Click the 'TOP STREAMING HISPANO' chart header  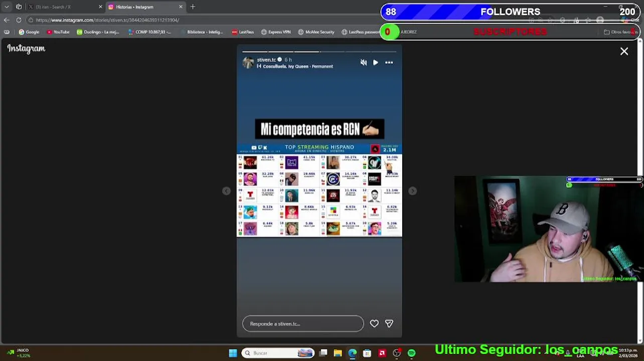tap(319, 147)
